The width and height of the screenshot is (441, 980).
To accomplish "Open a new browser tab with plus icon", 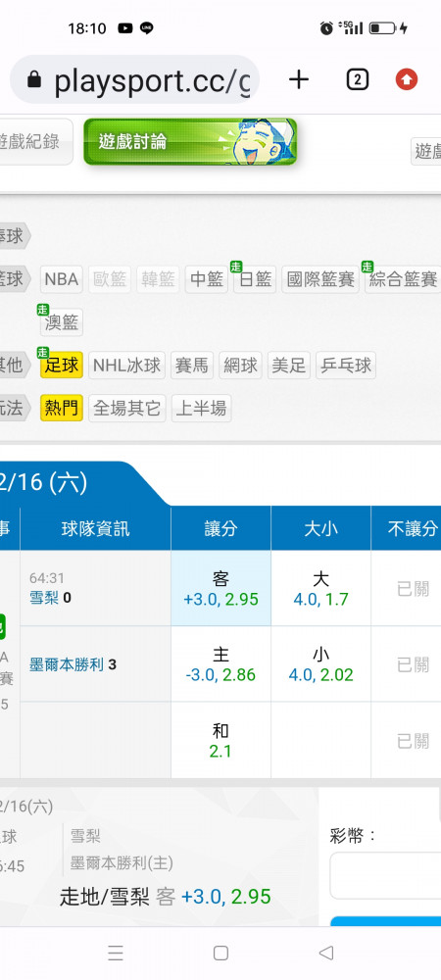I will tap(299, 79).
